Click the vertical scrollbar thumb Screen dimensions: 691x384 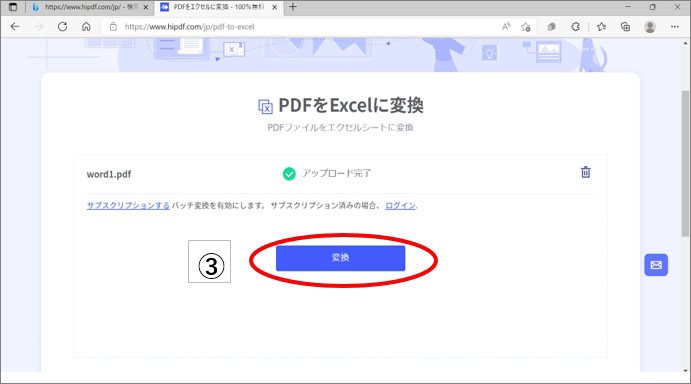pyautogui.click(x=685, y=164)
